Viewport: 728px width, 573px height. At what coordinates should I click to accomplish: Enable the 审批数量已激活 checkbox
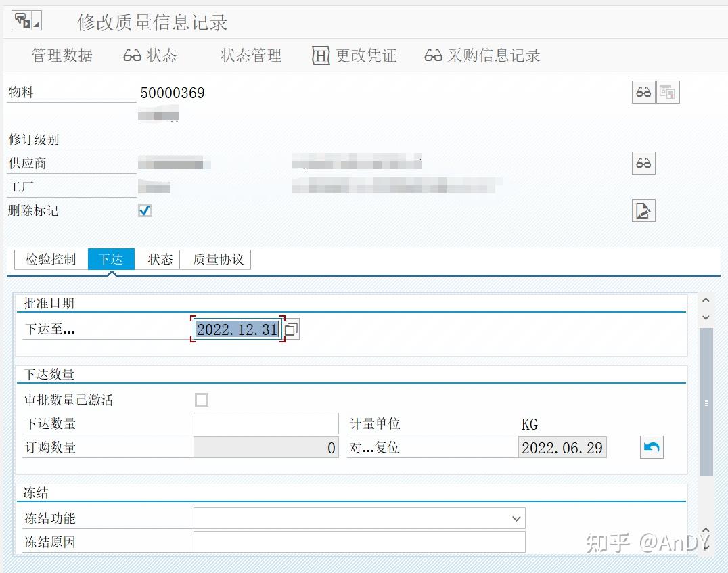pos(201,399)
